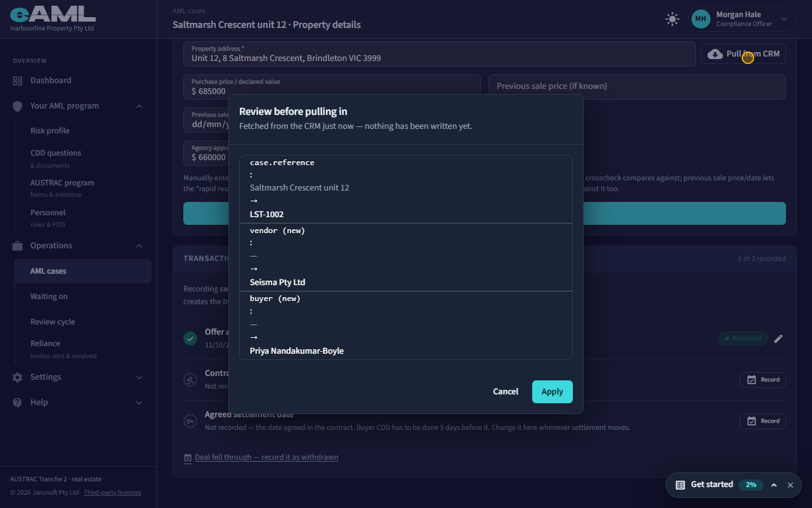Click Record for Agreed settlement date
812x508 pixels.
(763, 421)
